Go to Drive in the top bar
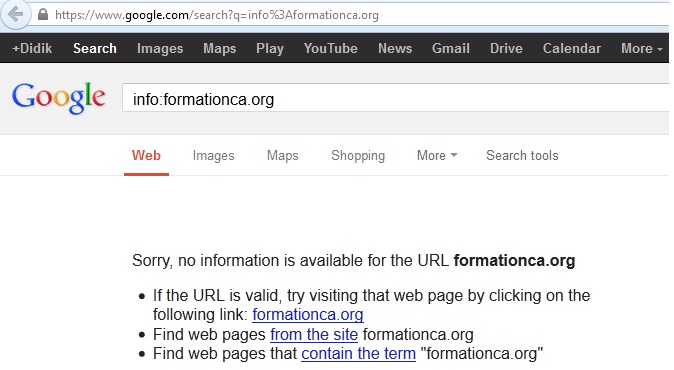 tap(506, 48)
